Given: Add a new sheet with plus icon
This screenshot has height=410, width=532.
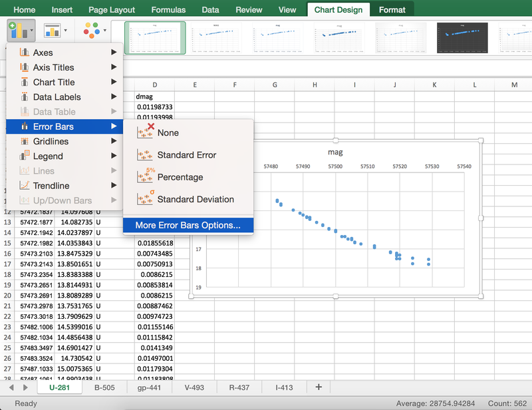Looking at the screenshot, I should [x=319, y=387].
